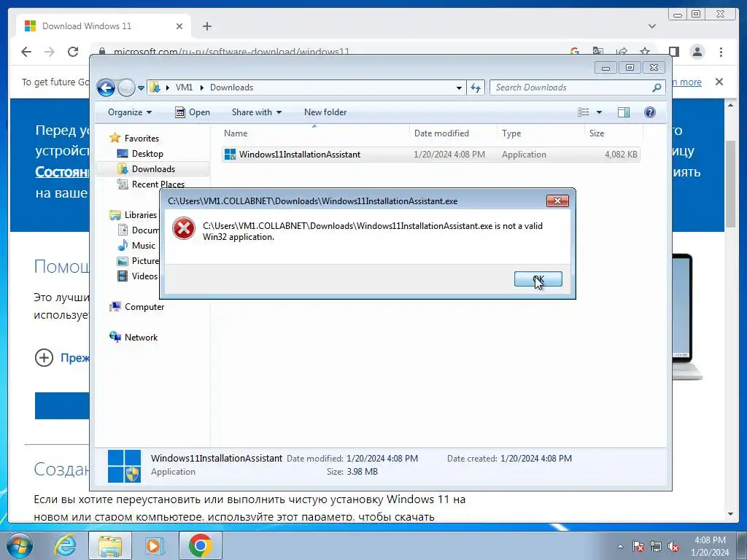747x560 pixels.
Task: Select Computer in the navigation pane
Action: click(144, 307)
